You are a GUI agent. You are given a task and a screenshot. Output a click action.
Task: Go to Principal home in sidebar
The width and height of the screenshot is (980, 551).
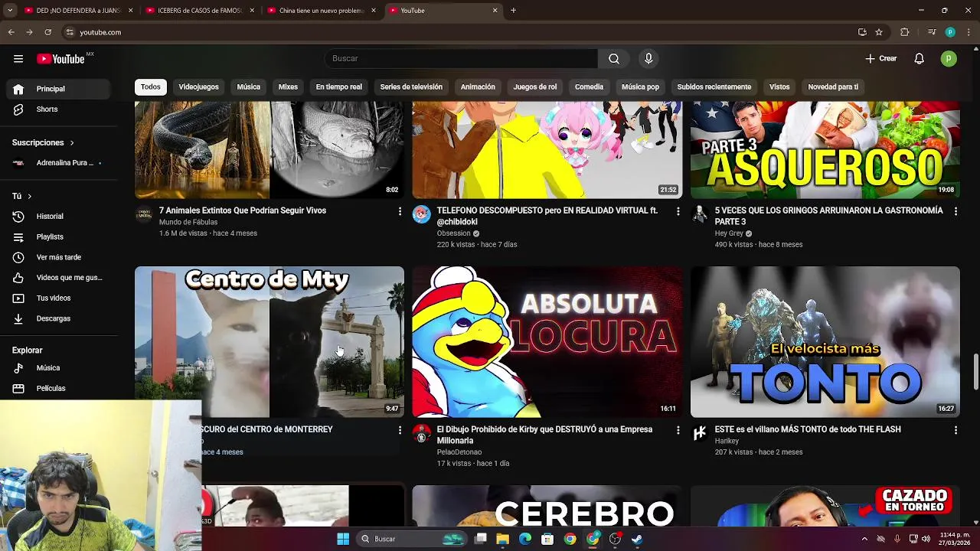(x=58, y=89)
